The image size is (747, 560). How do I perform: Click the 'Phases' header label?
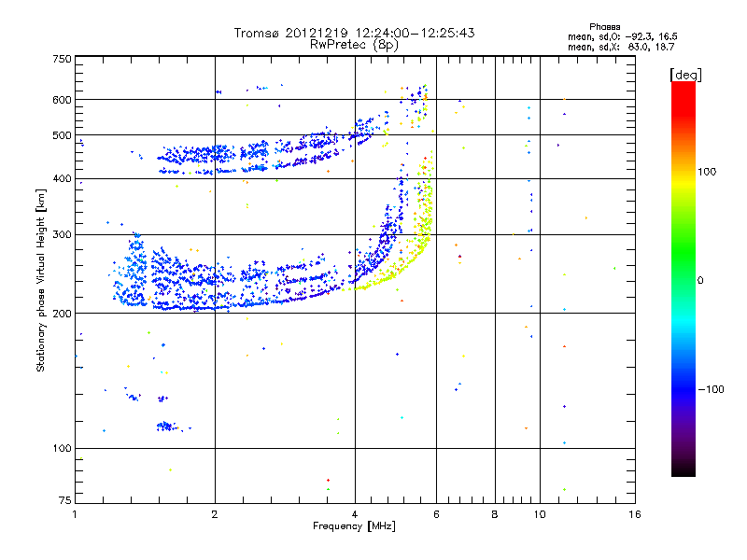click(604, 27)
